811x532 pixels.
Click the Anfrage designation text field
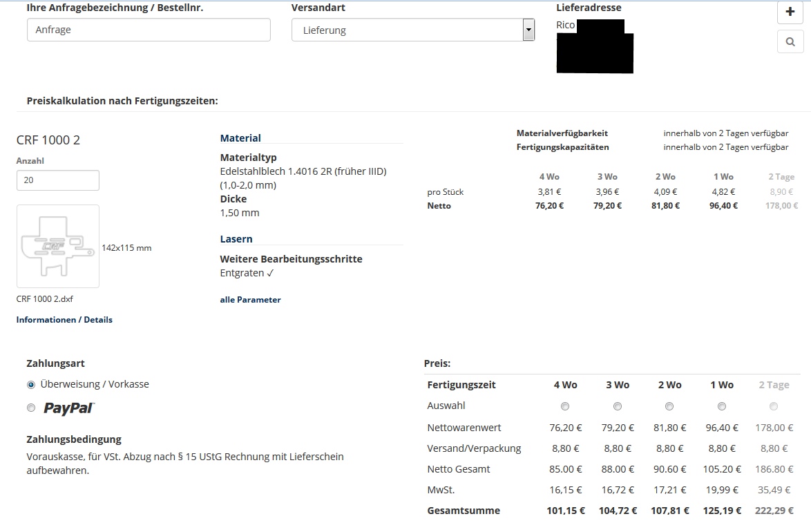click(149, 30)
